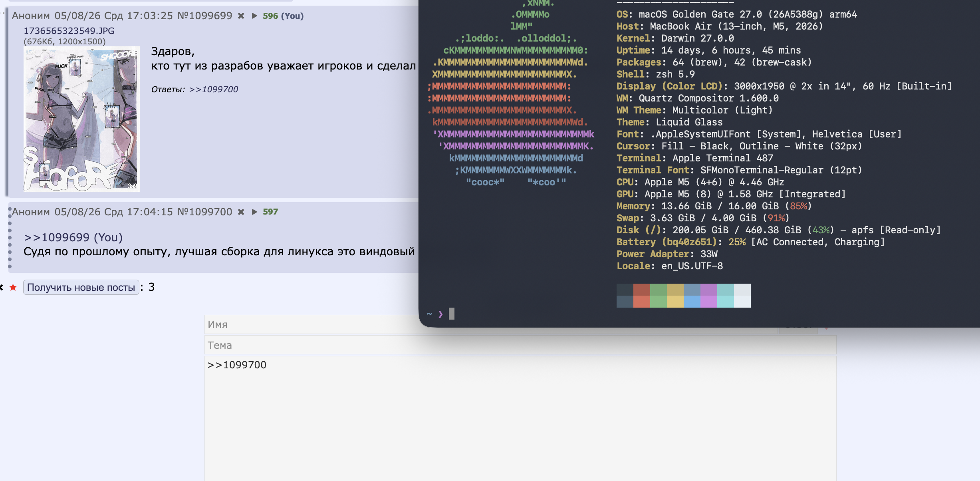Screen dimensions: 980x481
Task: Click the Terminal line 'Power Adapter: 33W'
Action: (x=667, y=254)
